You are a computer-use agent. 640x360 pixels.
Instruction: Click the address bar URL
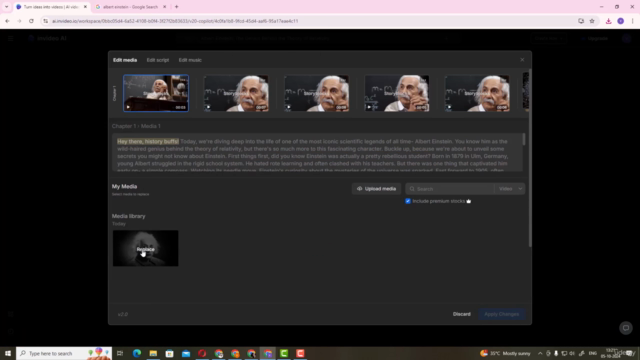[175, 21]
